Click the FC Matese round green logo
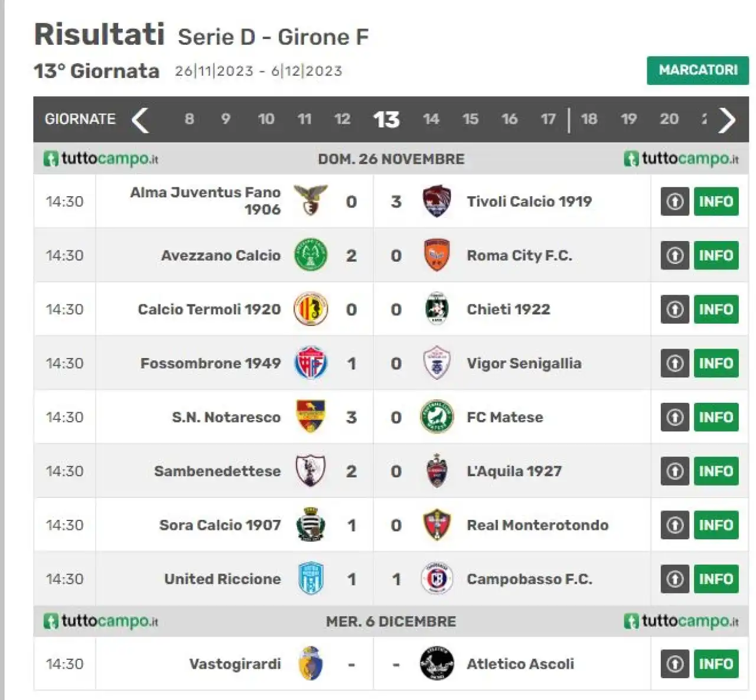Viewport: 756px width, 700px height. [x=436, y=417]
